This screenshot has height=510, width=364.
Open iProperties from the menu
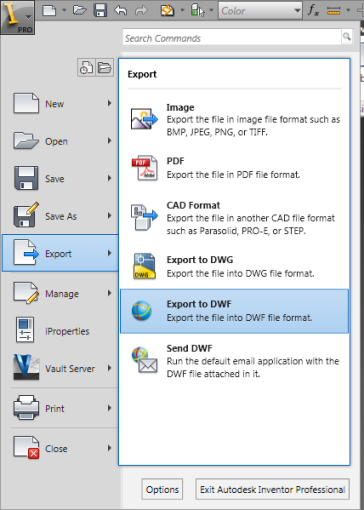pyautogui.click(x=60, y=331)
